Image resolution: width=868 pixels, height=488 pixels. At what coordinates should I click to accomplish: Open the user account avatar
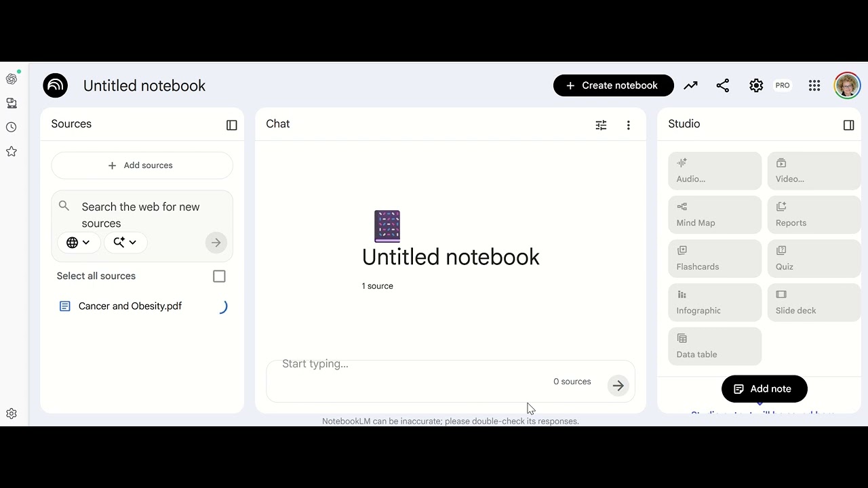(x=847, y=85)
